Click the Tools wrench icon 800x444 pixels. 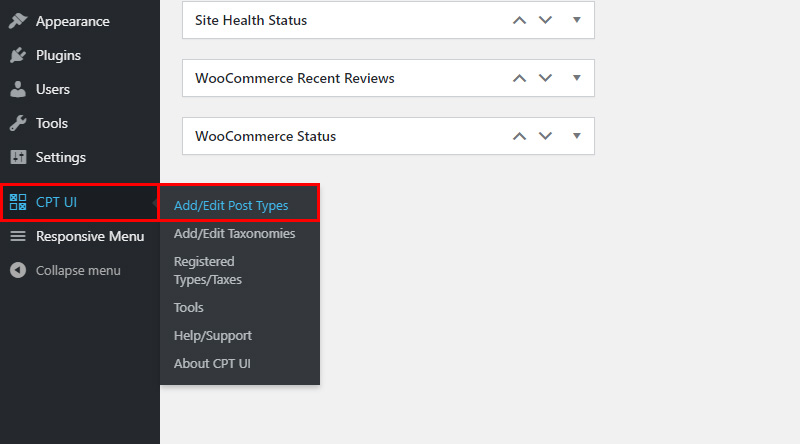point(18,123)
